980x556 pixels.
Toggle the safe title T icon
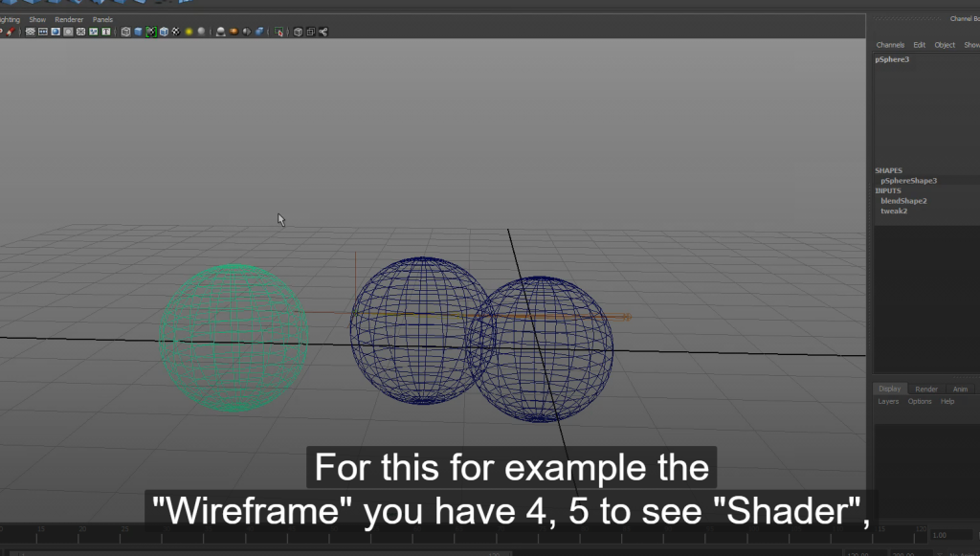(105, 32)
